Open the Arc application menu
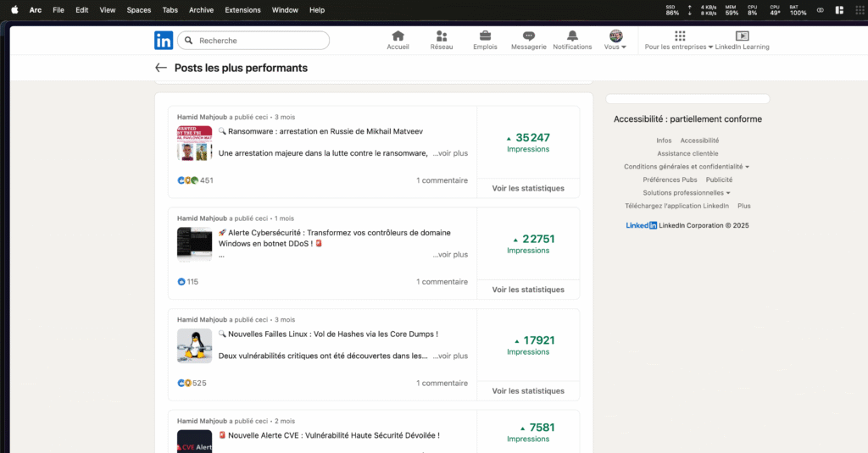The height and width of the screenshot is (453, 868). pos(36,10)
